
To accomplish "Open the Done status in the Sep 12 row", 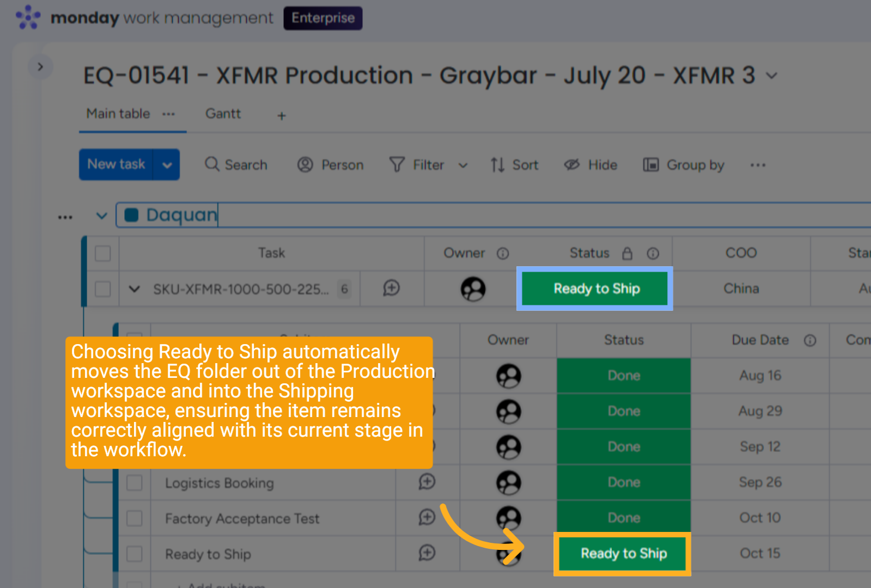I will click(x=624, y=447).
